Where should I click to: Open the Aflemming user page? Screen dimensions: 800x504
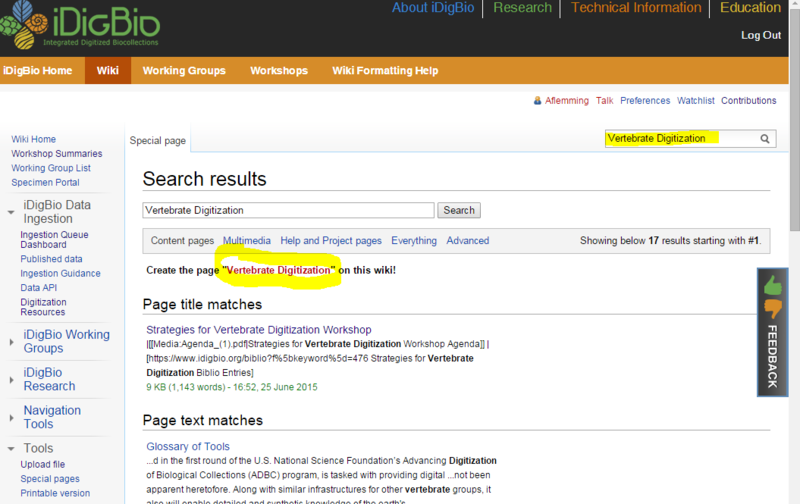point(566,100)
